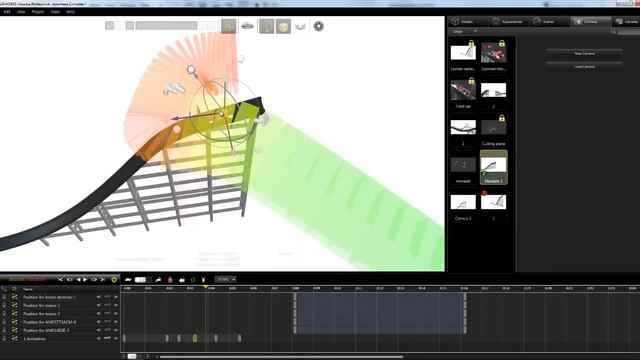The height and width of the screenshot is (360, 640).
Task: Click the camera aperture icon in toolbar
Action: point(318,27)
